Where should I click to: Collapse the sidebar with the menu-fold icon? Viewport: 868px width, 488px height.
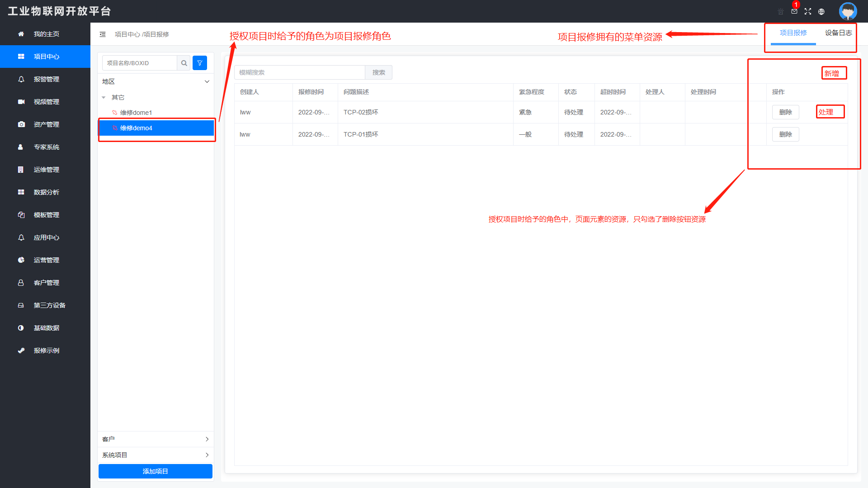(103, 34)
